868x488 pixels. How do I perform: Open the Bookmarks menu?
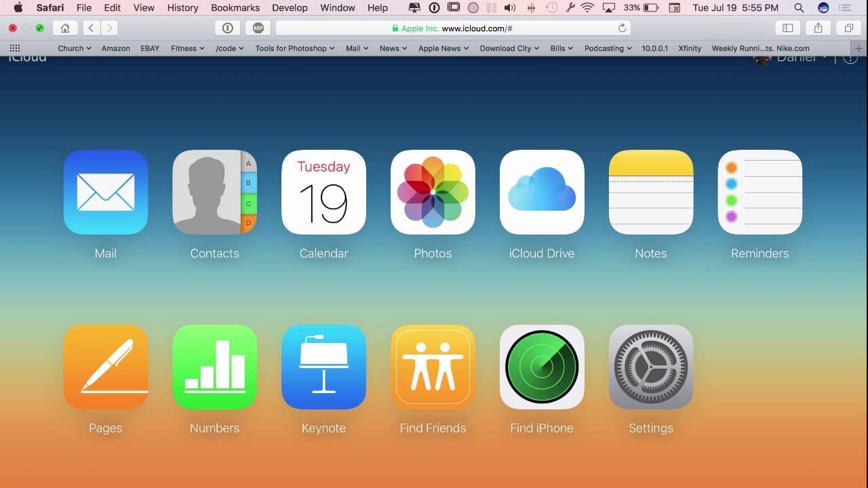click(x=235, y=7)
